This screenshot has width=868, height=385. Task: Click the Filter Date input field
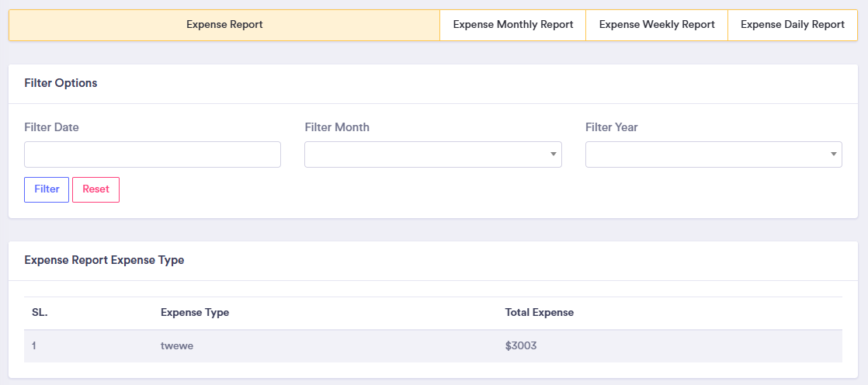click(x=152, y=154)
